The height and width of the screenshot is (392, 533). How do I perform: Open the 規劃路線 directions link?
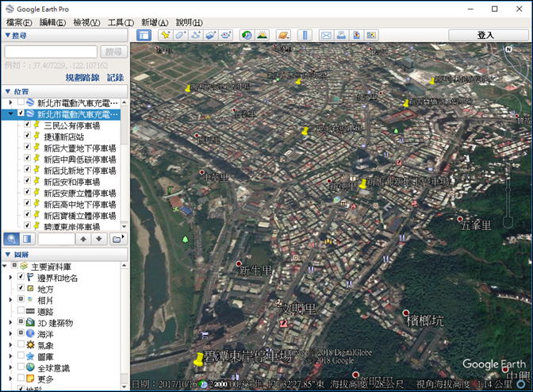pos(82,78)
